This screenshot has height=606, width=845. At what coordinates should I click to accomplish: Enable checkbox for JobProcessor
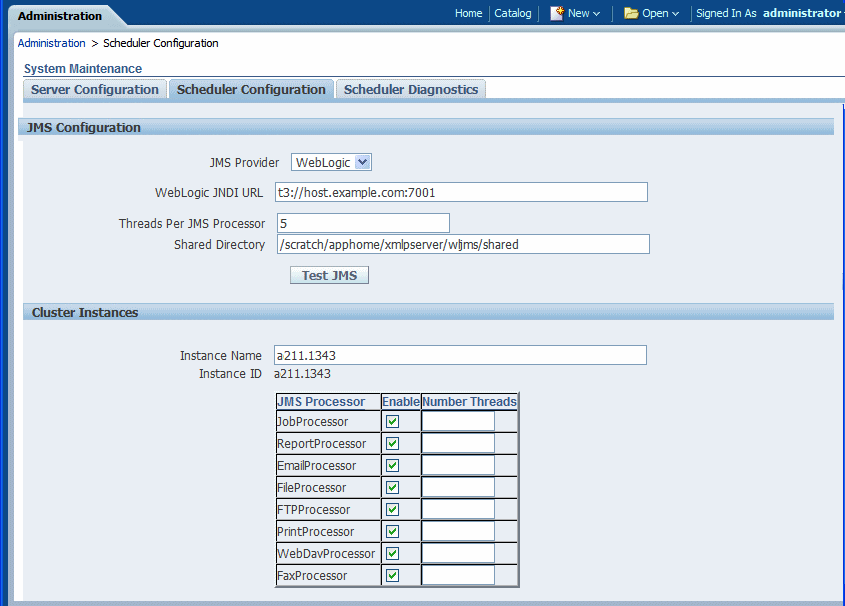point(392,422)
